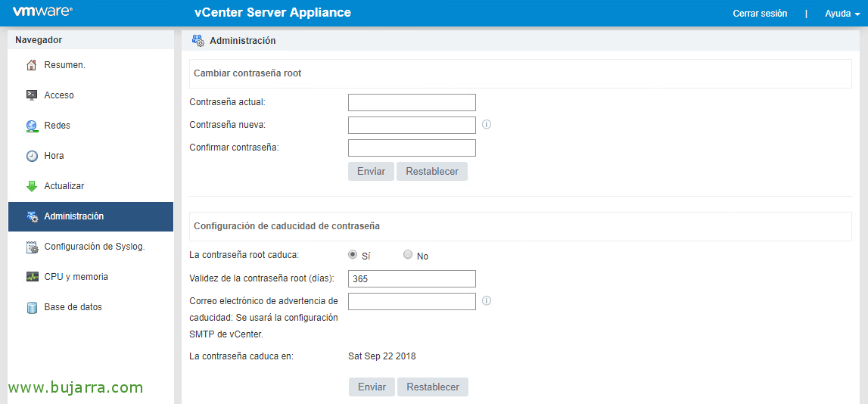Click the 'Sat Sep 22 2018' expiry date
Viewport: 868px width, 404px height.
pos(382,356)
